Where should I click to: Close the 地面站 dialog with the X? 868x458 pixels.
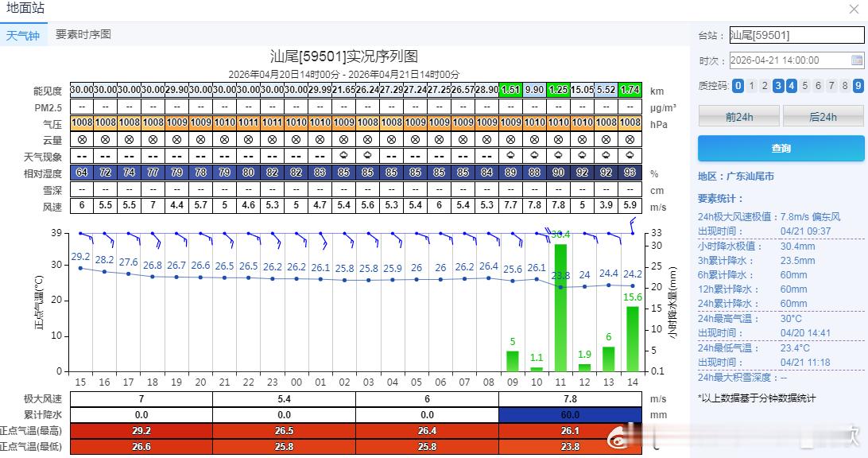tap(854, 9)
